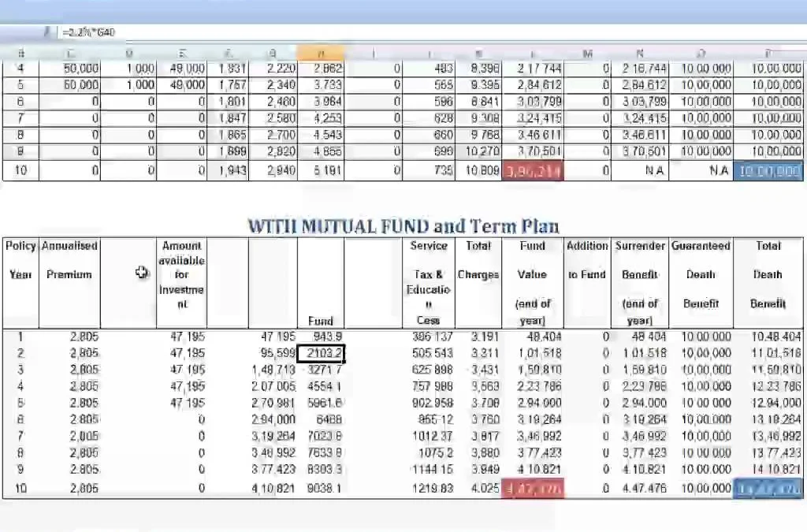Select the 'Service Tax & Education Cess' header
The height and width of the screenshot is (532, 807).
point(428,283)
